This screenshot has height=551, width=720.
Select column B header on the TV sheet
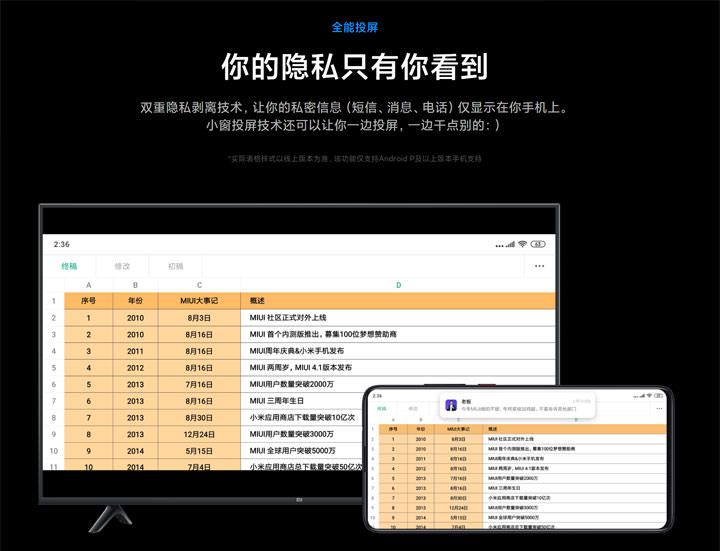click(135, 285)
